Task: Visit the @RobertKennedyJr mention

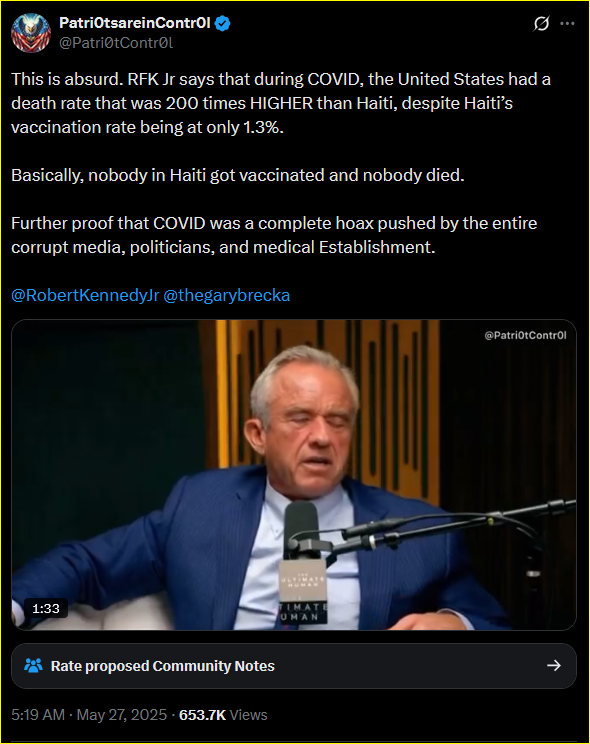Action: click(85, 295)
